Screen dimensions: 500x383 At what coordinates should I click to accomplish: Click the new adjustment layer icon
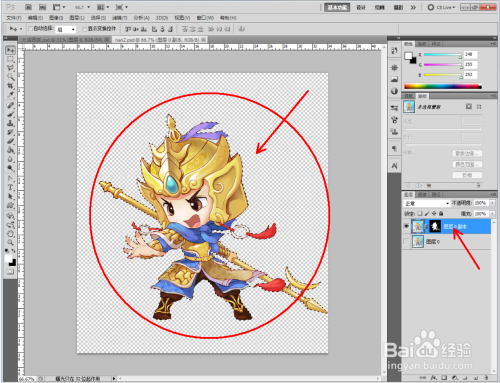[x=455, y=378]
